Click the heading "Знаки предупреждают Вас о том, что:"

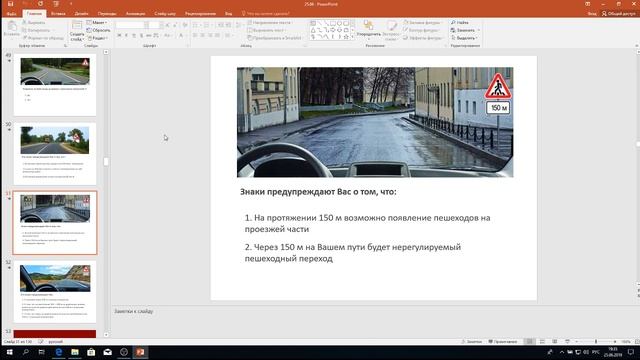tap(318, 191)
